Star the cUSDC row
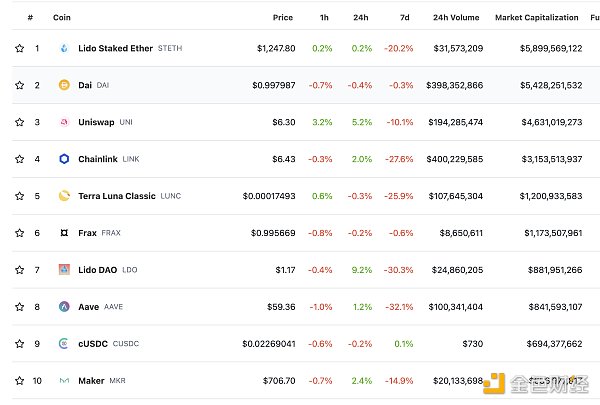 [x=20, y=344]
